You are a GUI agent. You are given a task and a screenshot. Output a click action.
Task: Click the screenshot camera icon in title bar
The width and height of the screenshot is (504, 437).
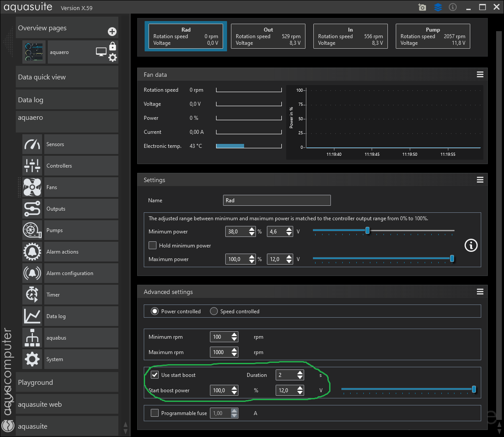coord(422,7)
